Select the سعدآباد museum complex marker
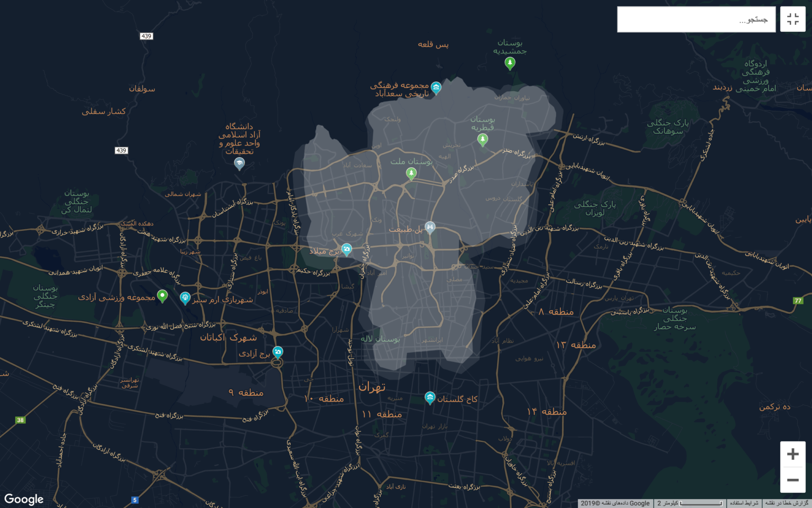 (436, 88)
